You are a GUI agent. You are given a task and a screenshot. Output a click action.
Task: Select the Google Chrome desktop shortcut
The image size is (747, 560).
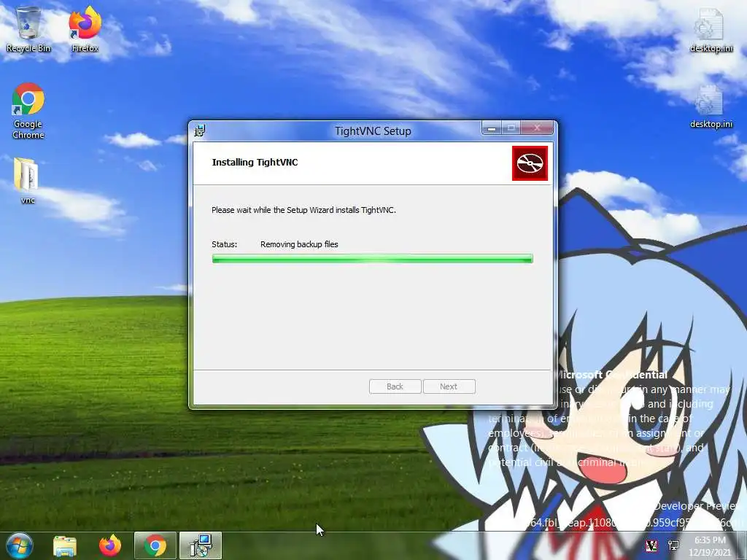tap(28, 111)
